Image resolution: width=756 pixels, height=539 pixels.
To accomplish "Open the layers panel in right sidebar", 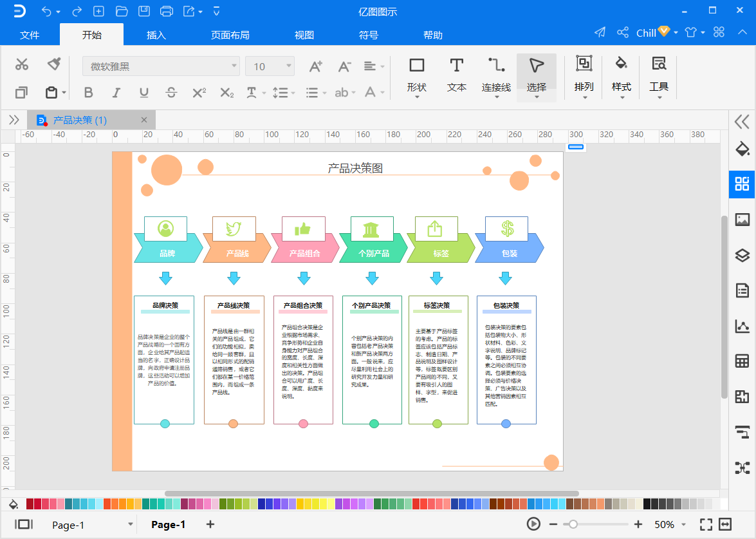I will 742,255.
